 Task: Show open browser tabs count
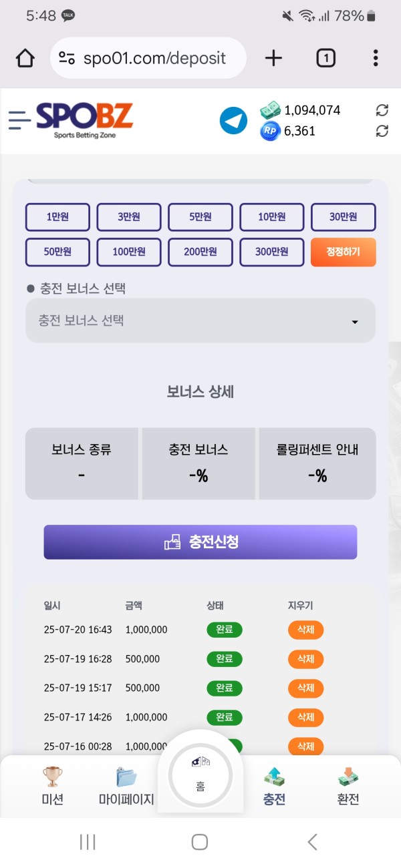tap(325, 59)
